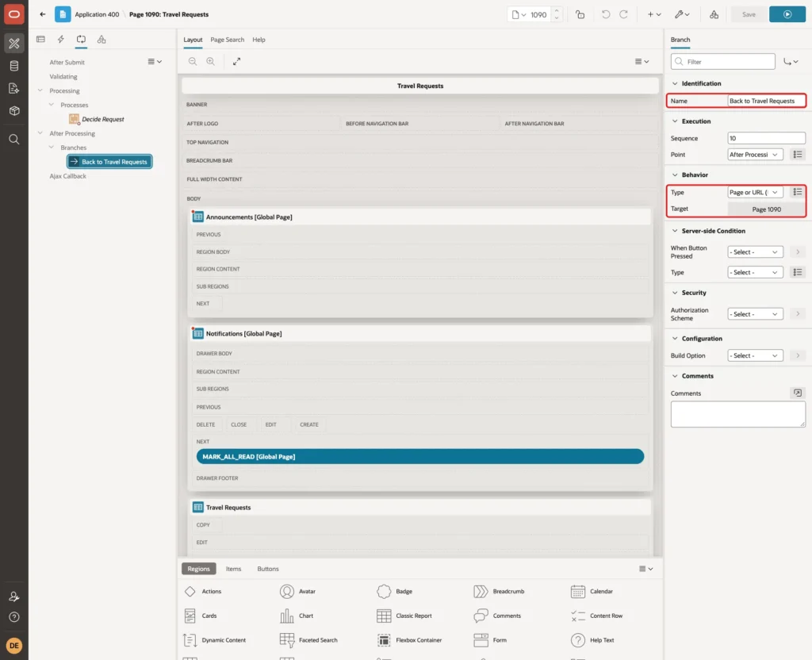
Task: Open the Point dropdown 'After Processing'
Action: click(755, 155)
